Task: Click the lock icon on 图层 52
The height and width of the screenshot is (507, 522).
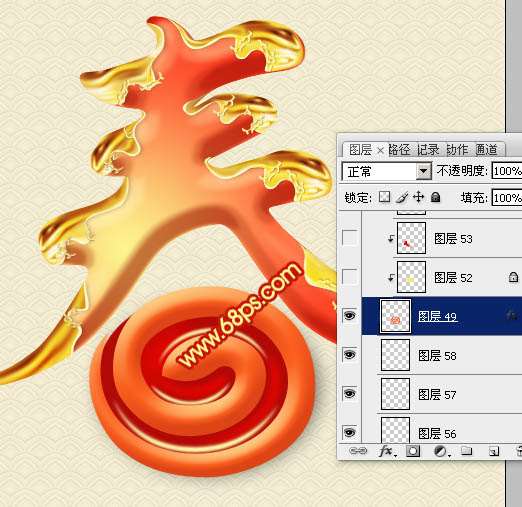Action: pos(513,277)
